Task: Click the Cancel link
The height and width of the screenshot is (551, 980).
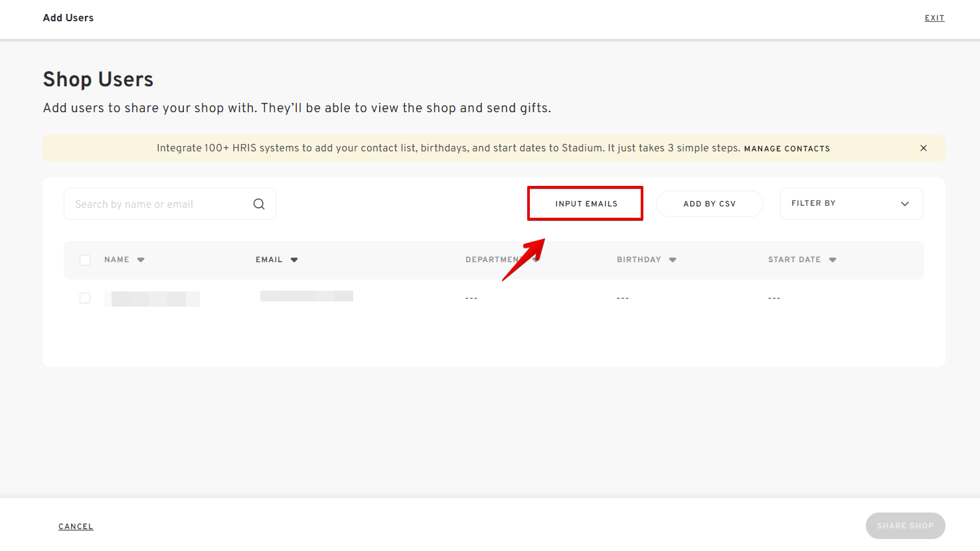Action: click(x=76, y=526)
